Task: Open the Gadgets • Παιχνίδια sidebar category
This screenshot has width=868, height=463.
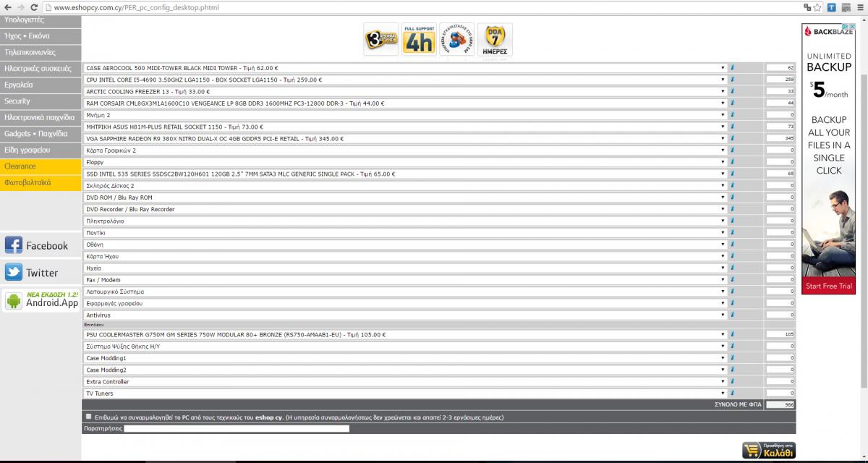Action: [41, 134]
